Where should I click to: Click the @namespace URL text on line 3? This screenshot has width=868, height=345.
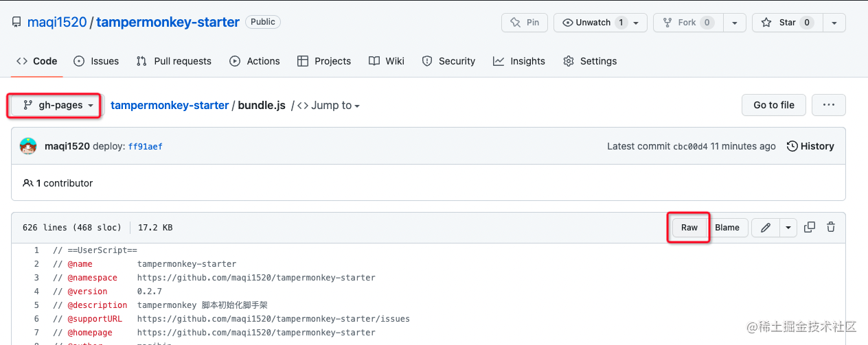(256, 278)
